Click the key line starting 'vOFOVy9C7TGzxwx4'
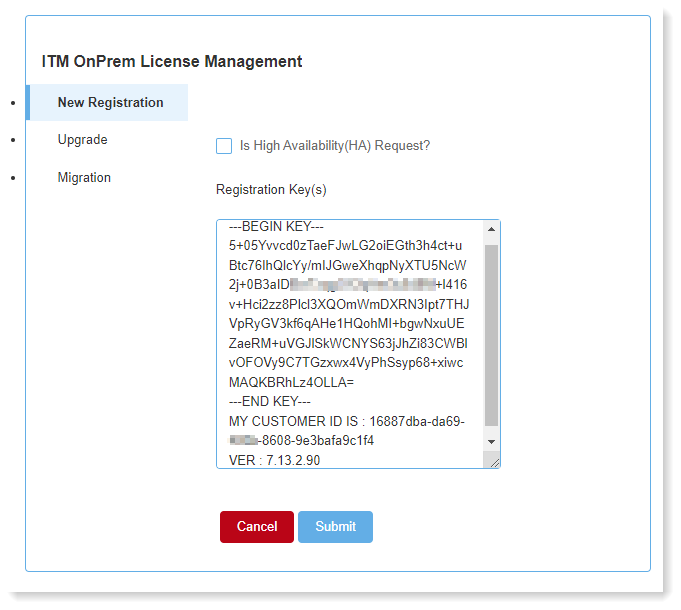The image size is (681, 610). click(x=345, y=363)
